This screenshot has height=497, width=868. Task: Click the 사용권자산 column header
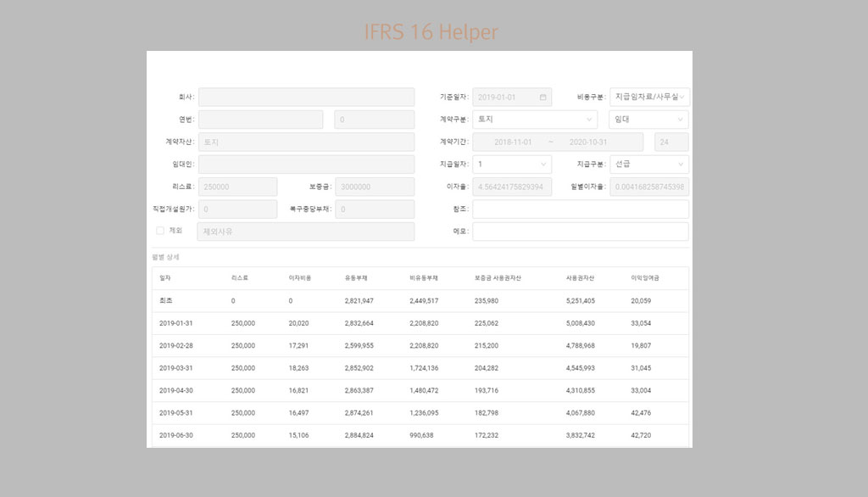(x=581, y=278)
